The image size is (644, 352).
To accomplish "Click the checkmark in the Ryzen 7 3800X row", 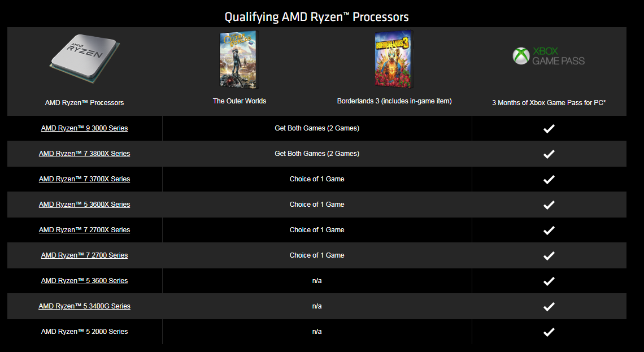I will pos(549,154).
